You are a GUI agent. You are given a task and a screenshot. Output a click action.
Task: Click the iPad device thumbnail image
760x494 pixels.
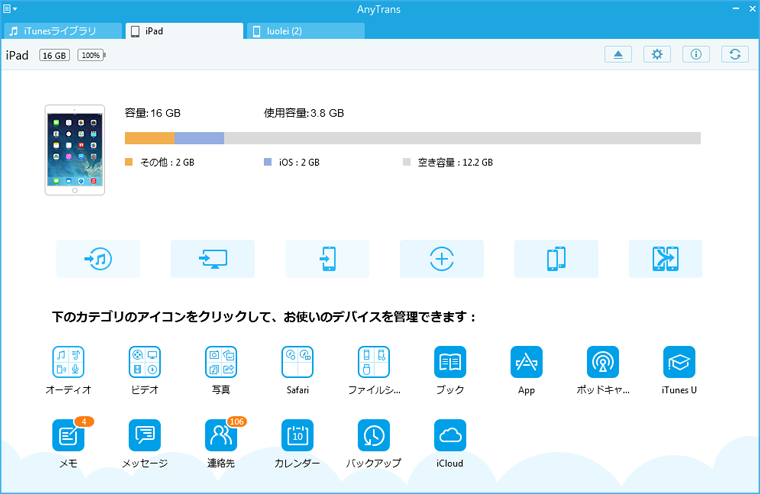pyautogui.click(x=75, y=150)
